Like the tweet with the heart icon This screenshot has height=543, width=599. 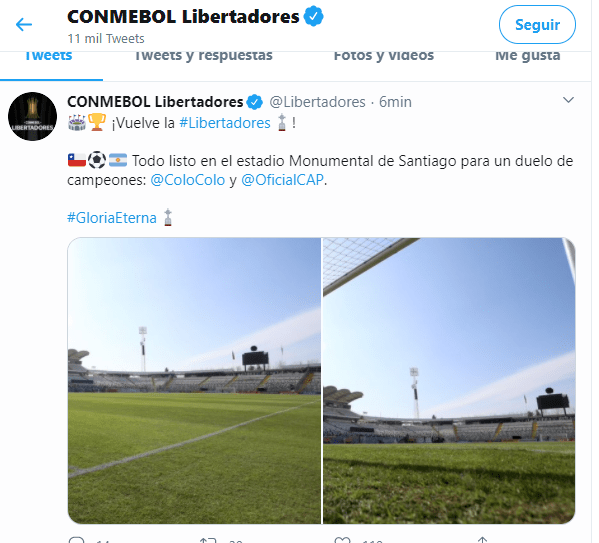click(x=342, y=540)
